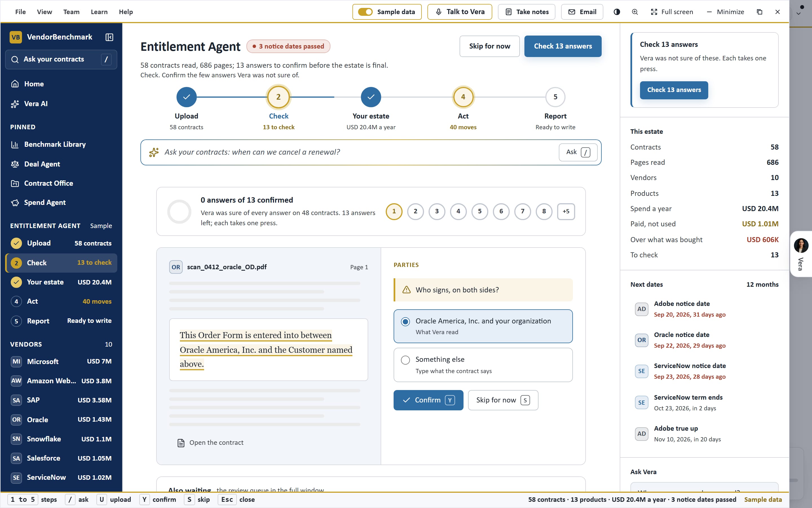Click the OR badge beside Oracle notice date
This screenshot has width=812, height=508.
641,340
